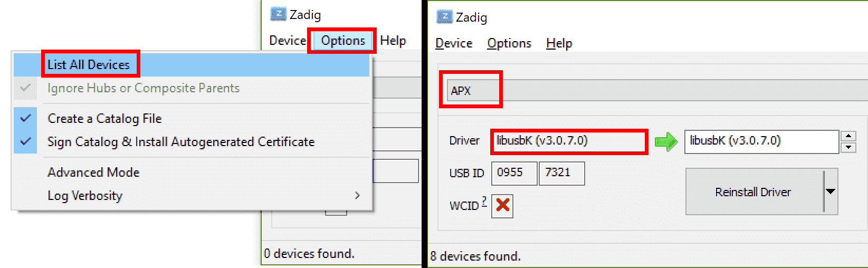Expand the Reinstall Driver split-button arrow
The width and height of the screenshot is (868, 268).
tap(831, 192)
